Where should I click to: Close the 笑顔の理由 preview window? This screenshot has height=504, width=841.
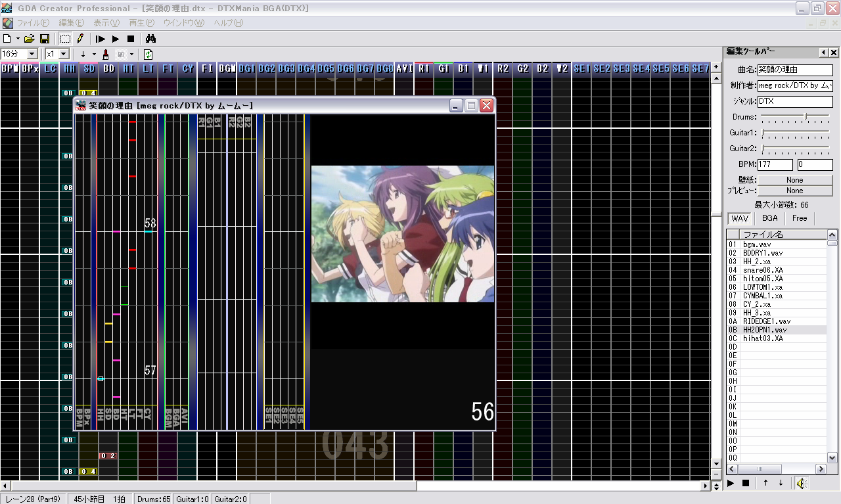(x=486, y=105)
